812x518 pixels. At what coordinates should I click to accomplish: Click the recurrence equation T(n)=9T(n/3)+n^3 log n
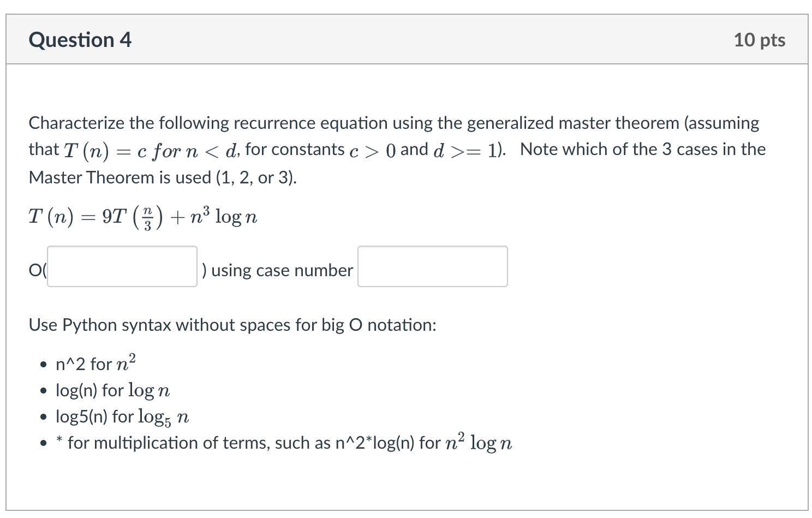click(x=143, y=215)
